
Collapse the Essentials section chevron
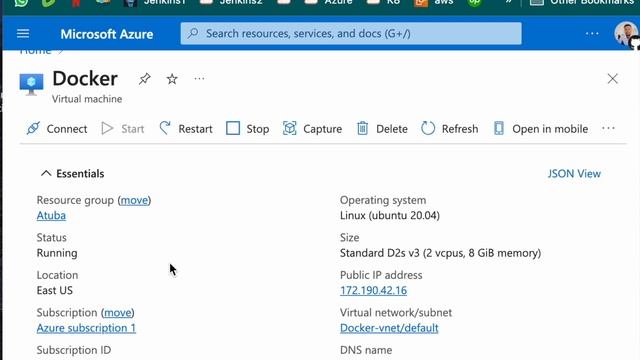pyautogui.click(x=46, y=173)
